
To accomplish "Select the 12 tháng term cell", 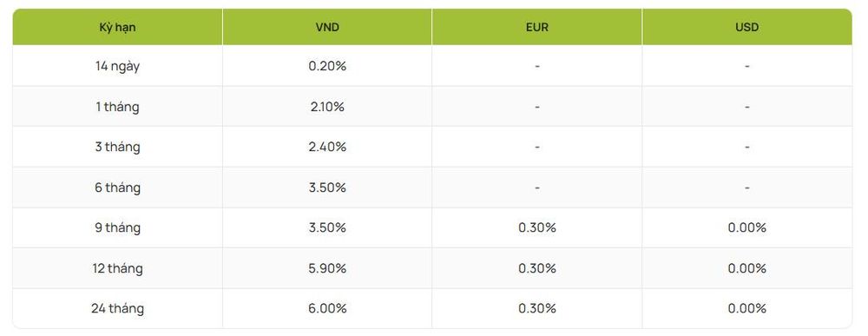I will click(117, 268).
